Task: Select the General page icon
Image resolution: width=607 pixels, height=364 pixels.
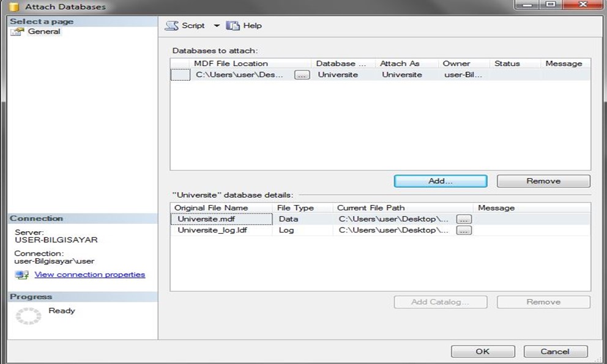Action: [x=17, y=32]
